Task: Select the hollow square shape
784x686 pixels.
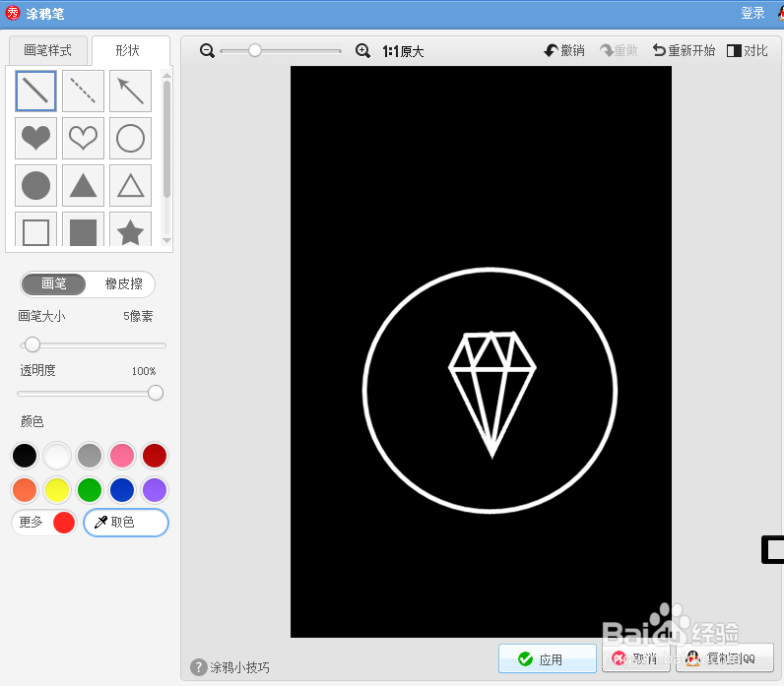Action: (35, 230)
